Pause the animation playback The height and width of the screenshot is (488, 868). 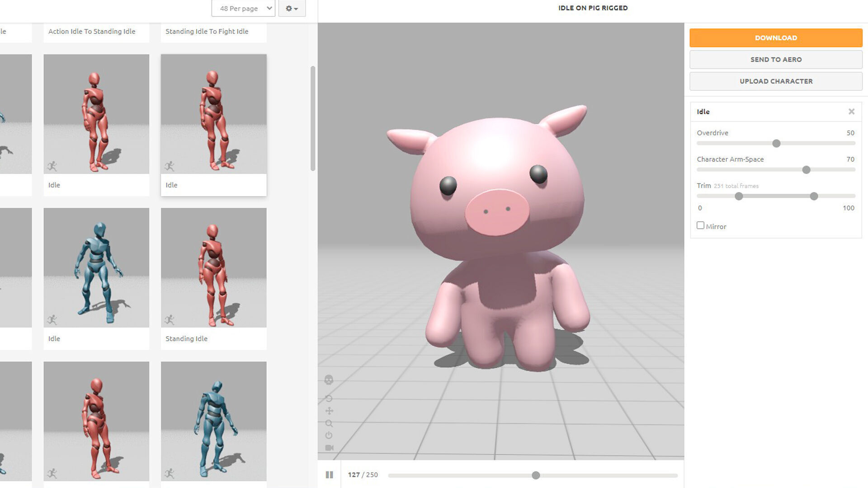[329, 475]
